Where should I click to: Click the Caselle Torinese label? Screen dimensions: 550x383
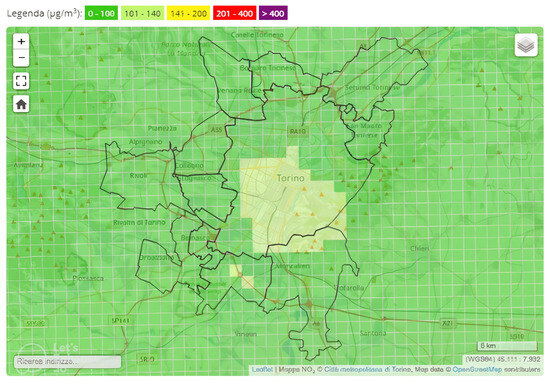click(x=257, y=35)
